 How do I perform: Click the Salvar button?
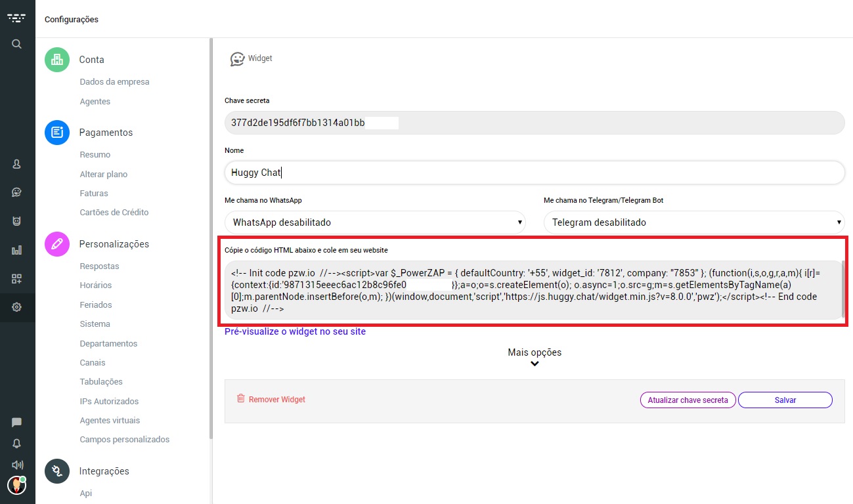tap(785, 400)
